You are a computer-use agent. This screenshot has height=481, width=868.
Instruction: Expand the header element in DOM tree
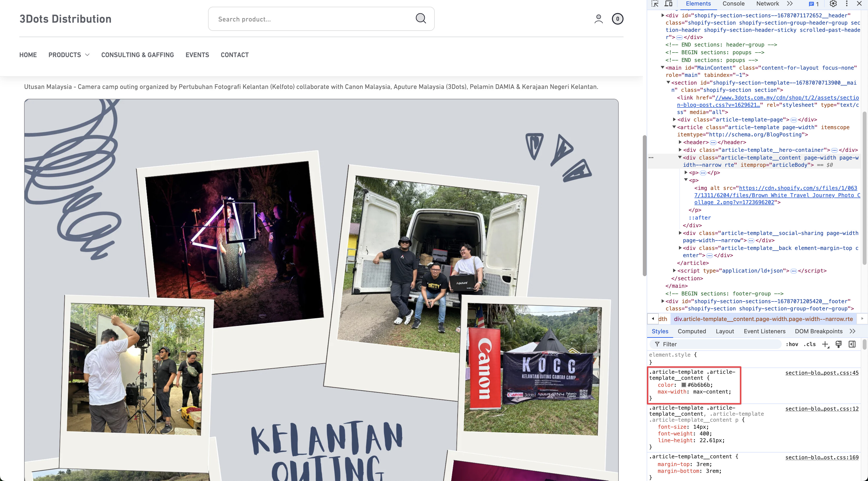(x=680, y=142)
